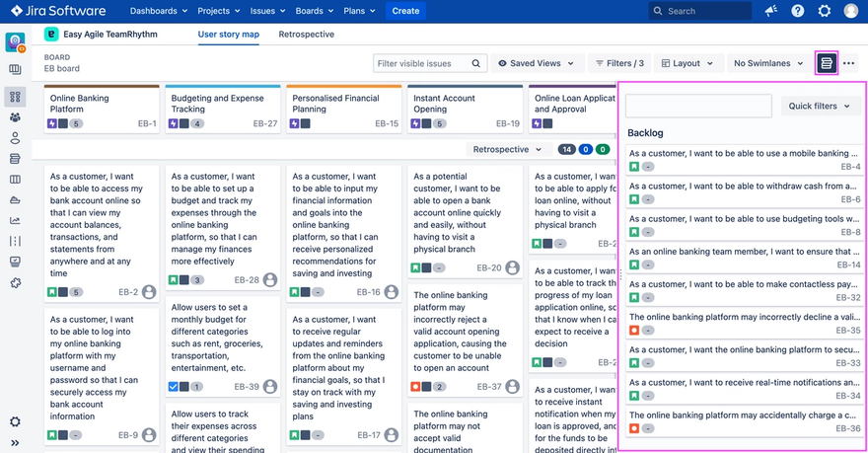Viewport: 868px width, 453px height.
Task: Open the user profile avatar menu
Action: click(851, 11)
